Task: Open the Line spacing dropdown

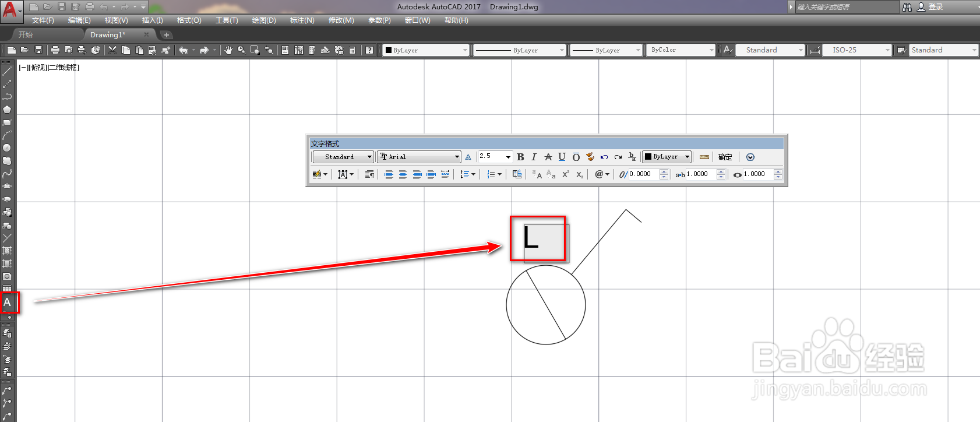Action: click(468, 174)
